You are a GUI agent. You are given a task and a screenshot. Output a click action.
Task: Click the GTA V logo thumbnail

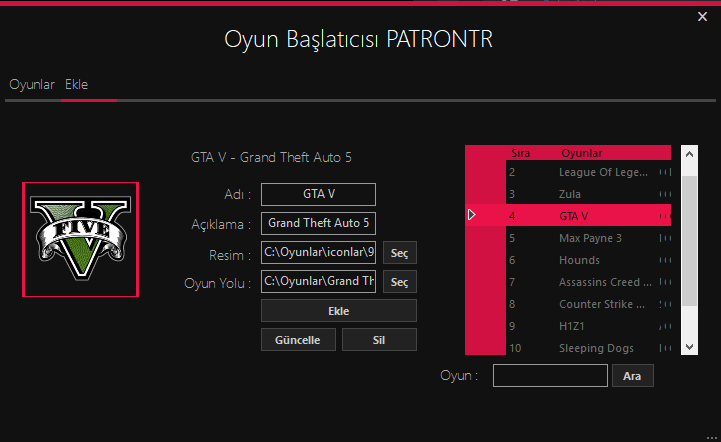(80, 239)
